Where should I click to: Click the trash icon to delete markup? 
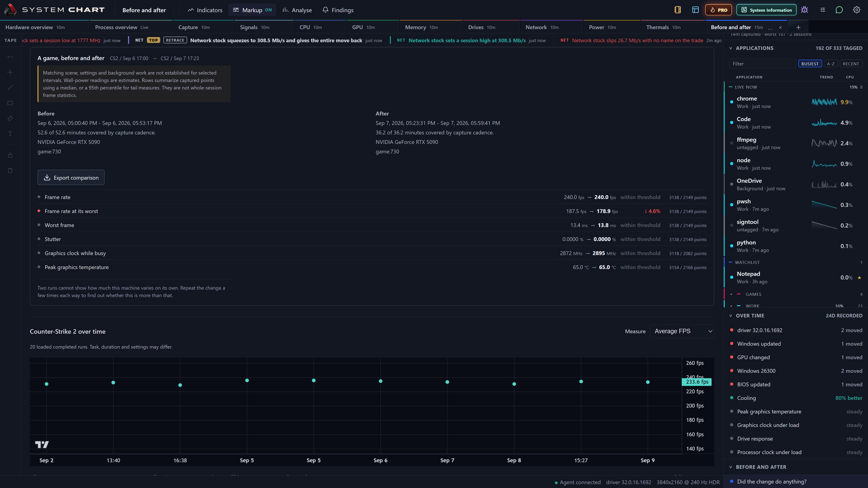10,171
